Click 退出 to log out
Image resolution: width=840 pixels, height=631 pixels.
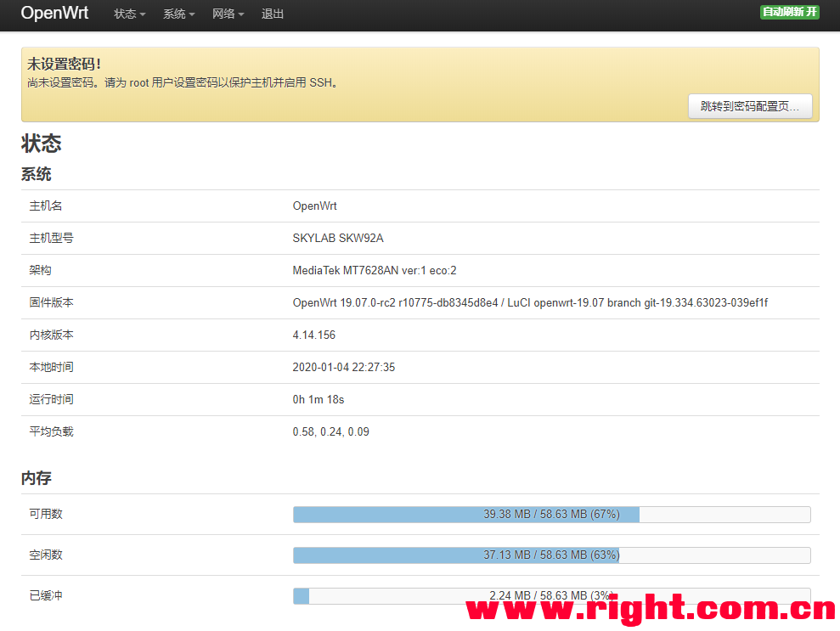(273, 14)
